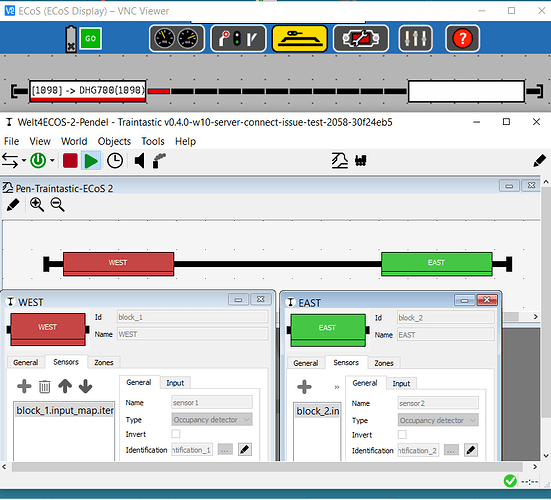
Task: Toggle the Invert checkbox in EAST
Action: click(x=402, y=435)
